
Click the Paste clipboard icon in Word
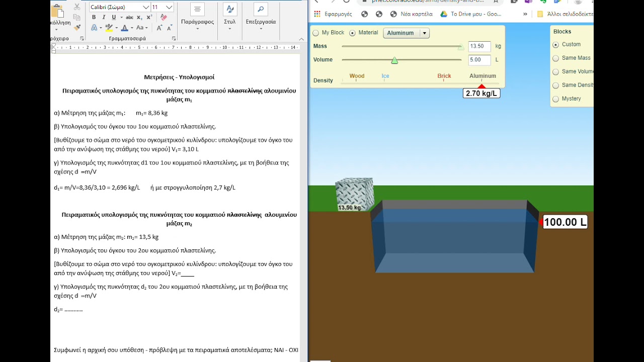[x=58, y=11]
